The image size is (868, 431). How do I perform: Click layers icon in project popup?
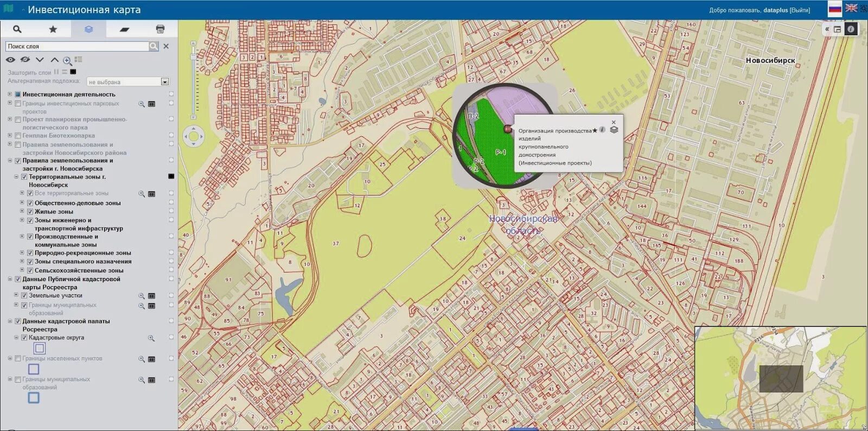pos(614,130)
